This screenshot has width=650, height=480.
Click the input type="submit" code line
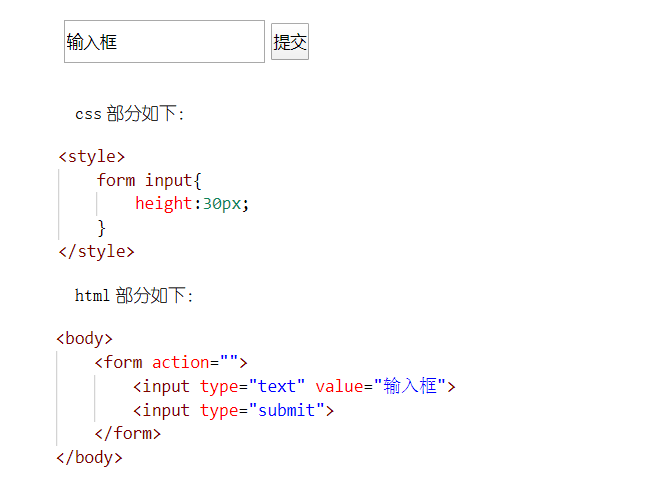click(x=233, y=410)
